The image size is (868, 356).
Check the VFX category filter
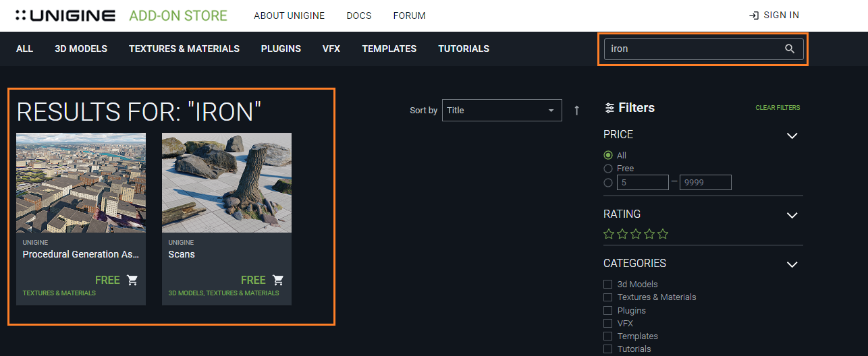point(608,323)
